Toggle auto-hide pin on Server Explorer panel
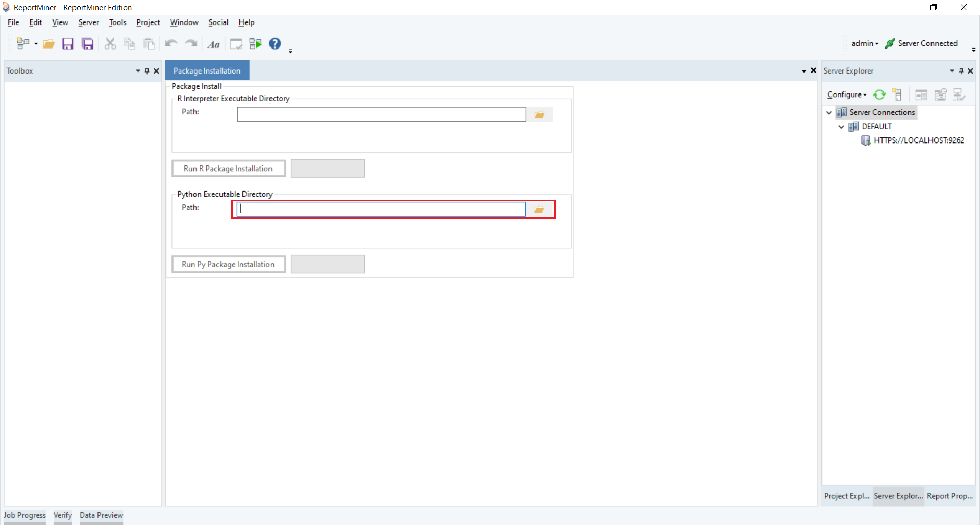980x525 pixels. coord(961,71)
